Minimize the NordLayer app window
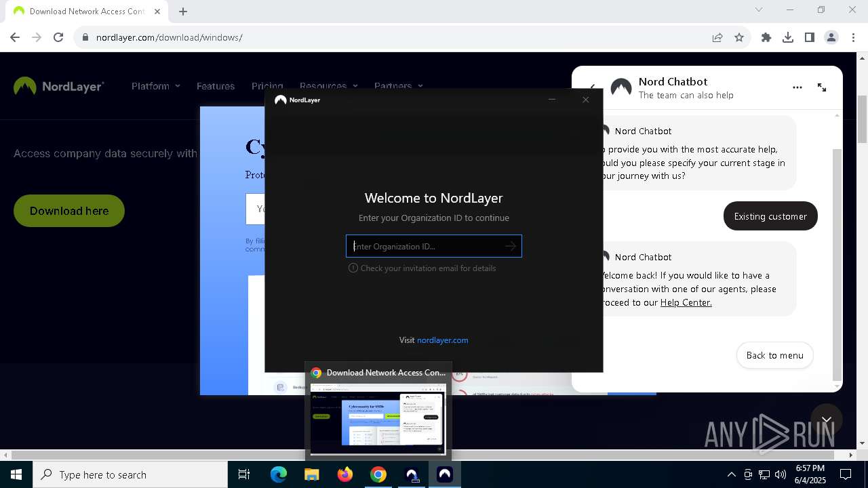Viewport: 868px width, 488px height. tap(552, 100)
